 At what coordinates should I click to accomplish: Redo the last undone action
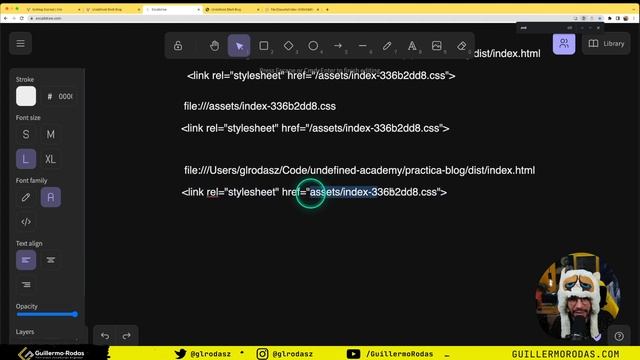(x=127, y=336)
